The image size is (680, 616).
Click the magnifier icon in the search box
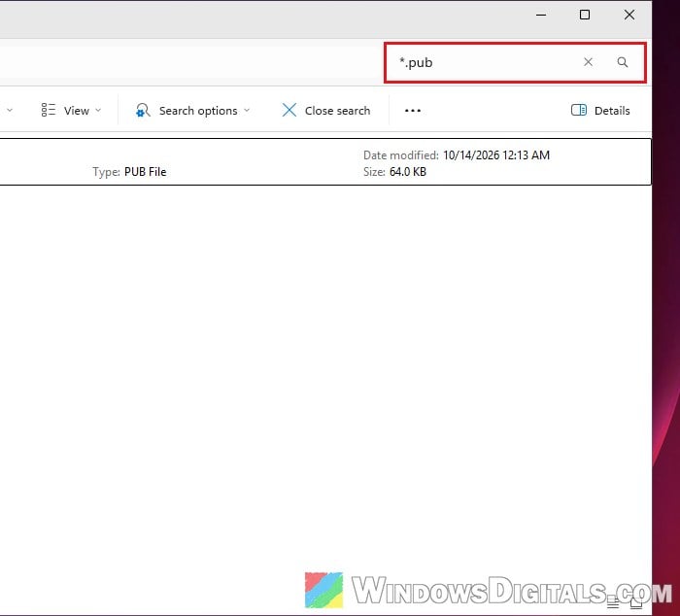(x=623, y=62)
